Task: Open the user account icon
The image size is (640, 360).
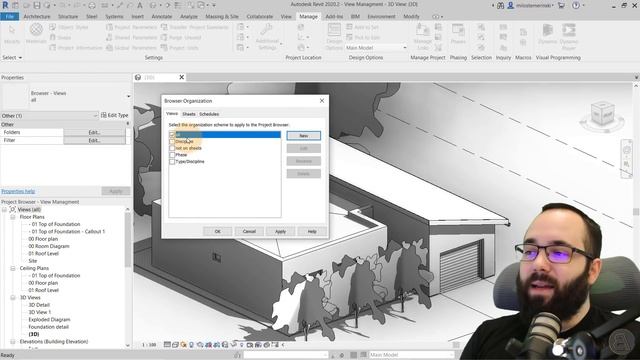Action: [510, 5]
